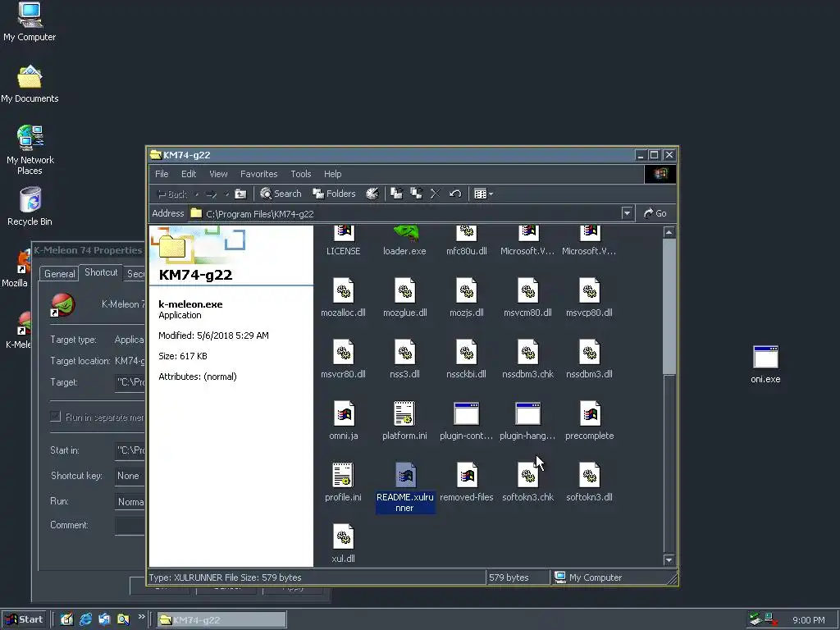The width and height of the screenshot is (840, 630).
Task: Click the Delete X toolbar icon
Action: [x=436, y=194]
